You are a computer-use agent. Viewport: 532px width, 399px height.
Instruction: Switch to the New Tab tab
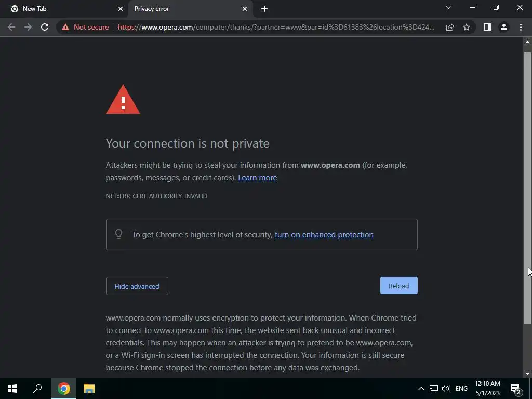(64, 9)
